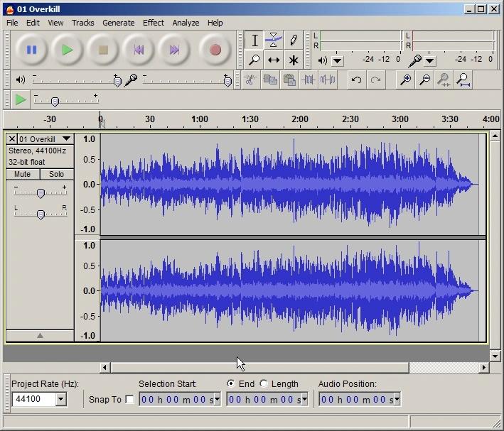Select the Draw pencil tool

click(x=293, y=40)
